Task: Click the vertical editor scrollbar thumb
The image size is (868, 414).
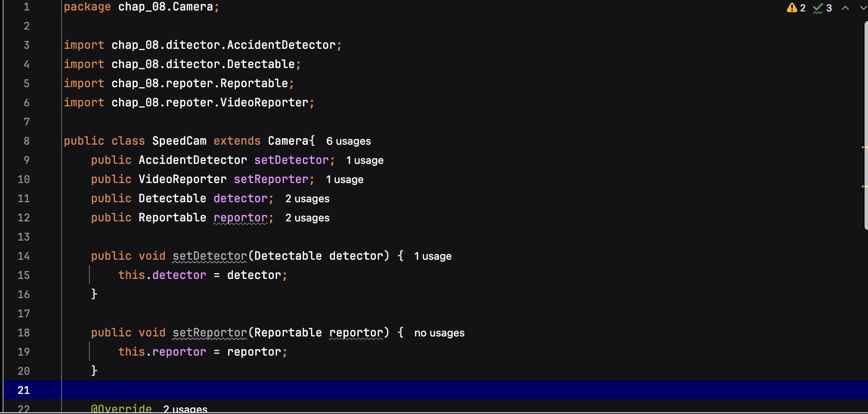Action: coord(866,126)
